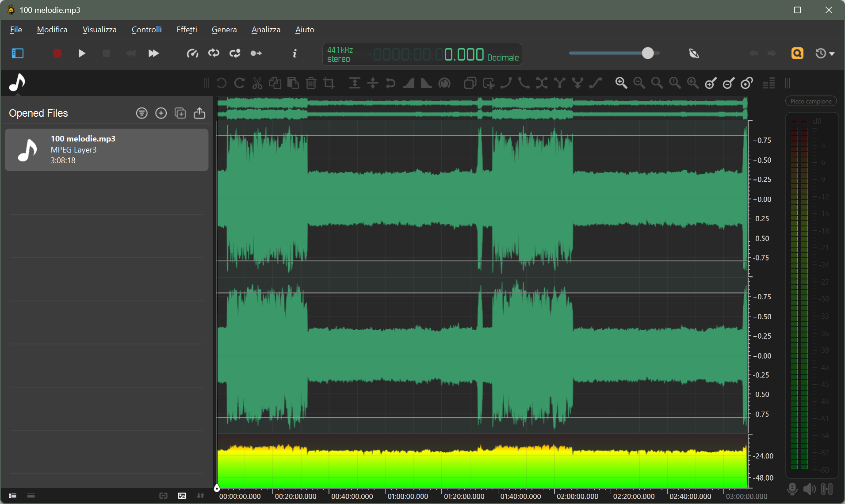Redo the last undone edit
The image size is (845, 504).
click(x=240, y=83)
